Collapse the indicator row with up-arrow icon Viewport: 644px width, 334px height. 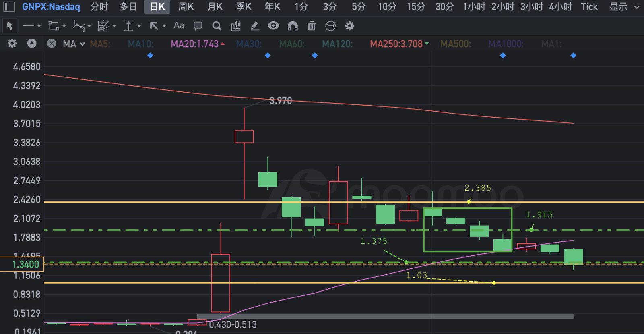pyautogui.click(x=32, y=44)
